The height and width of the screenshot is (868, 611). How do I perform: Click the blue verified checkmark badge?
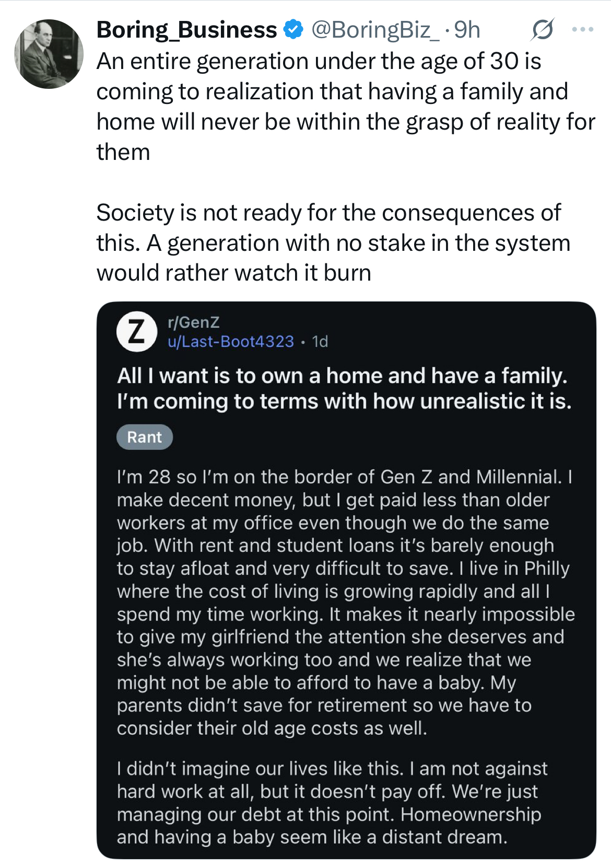click(x=293, y=30)
